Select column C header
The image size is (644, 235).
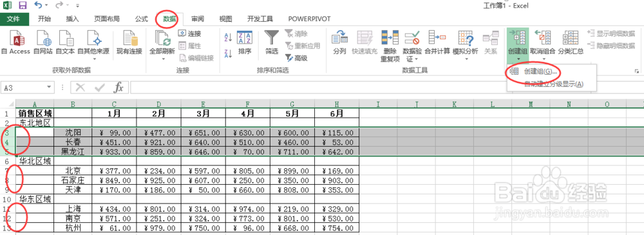[x=114, y=104]
